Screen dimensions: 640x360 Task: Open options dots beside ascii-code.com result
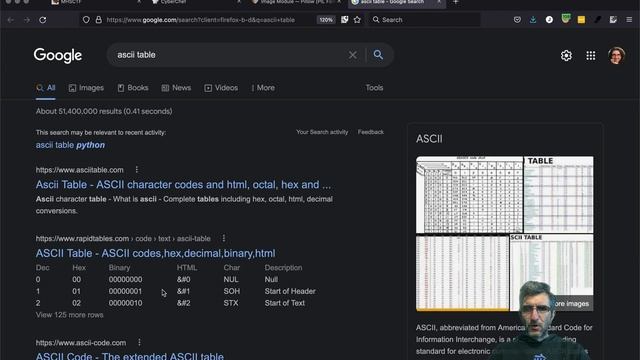139,342
